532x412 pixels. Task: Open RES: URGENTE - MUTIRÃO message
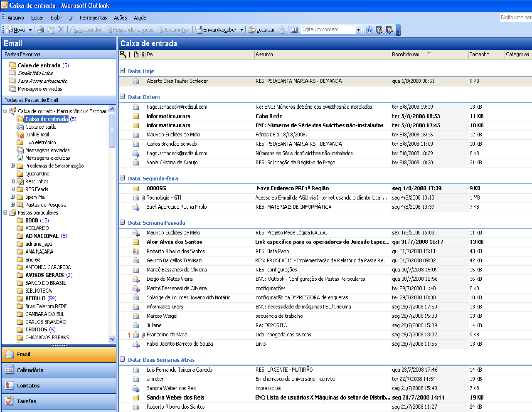point(325,370)
